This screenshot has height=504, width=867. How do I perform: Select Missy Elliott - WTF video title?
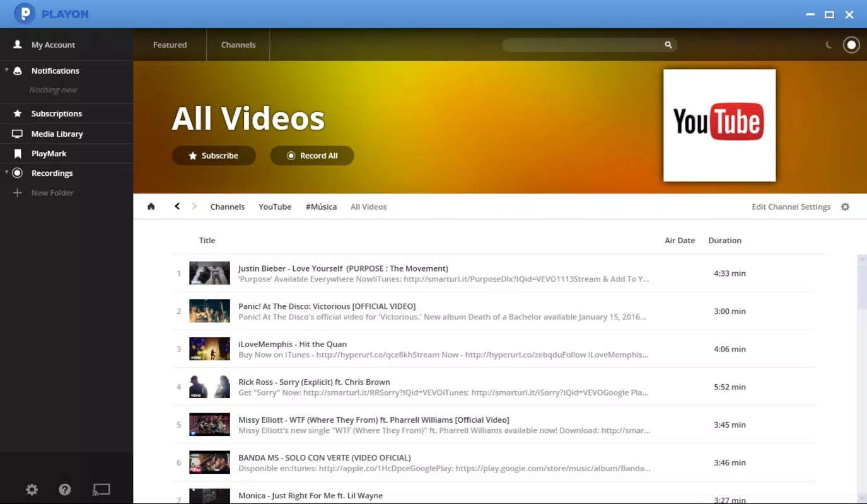point(374,420)
